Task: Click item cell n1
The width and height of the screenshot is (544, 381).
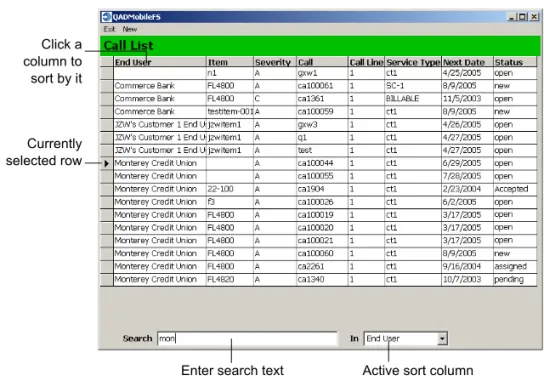Action: [230, 73]
